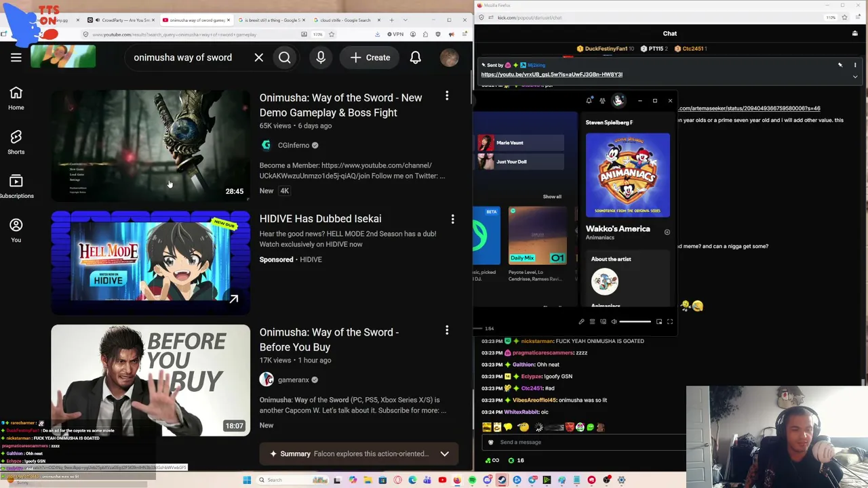Viewport: 868px width, 488px height.
Task: Open the CGInferno channel avatar
Action: (x=266, y=145)
